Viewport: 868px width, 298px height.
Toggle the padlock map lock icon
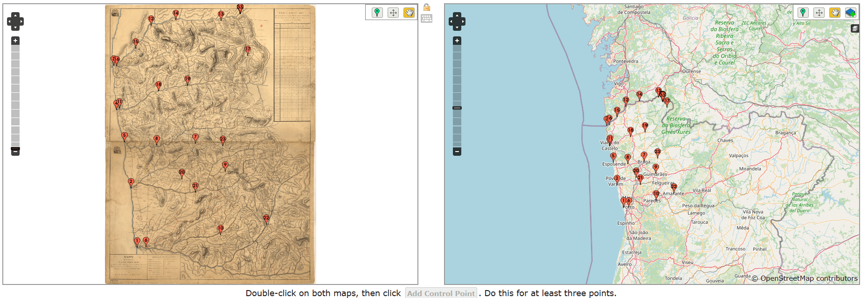coord(426,7)
